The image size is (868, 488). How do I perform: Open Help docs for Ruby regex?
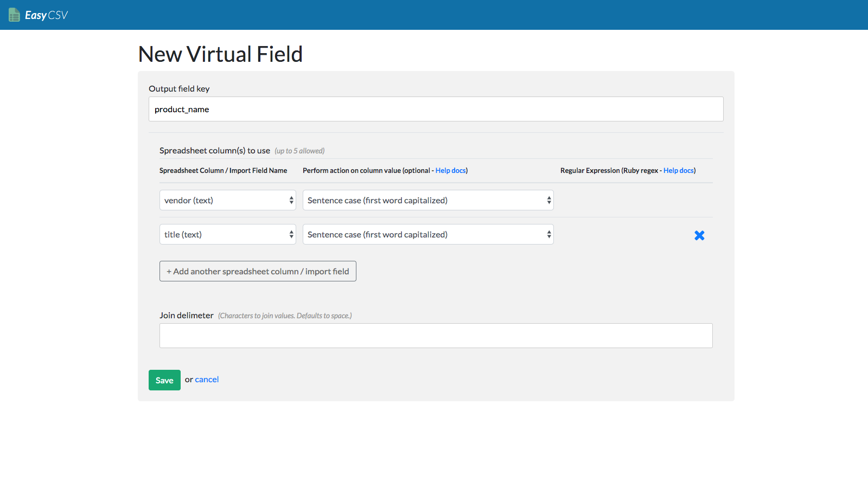pyautogui.click(x=678, y=170)
